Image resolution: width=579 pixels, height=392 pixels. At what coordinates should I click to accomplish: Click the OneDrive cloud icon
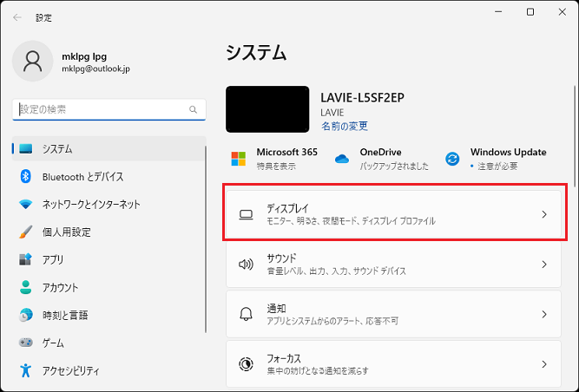point(341,159)
